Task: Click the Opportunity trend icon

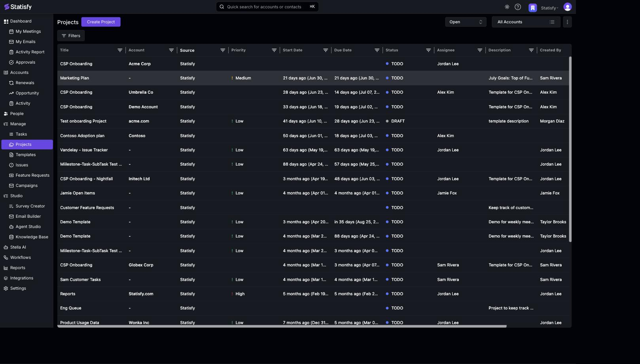Action: pos(11,93)
